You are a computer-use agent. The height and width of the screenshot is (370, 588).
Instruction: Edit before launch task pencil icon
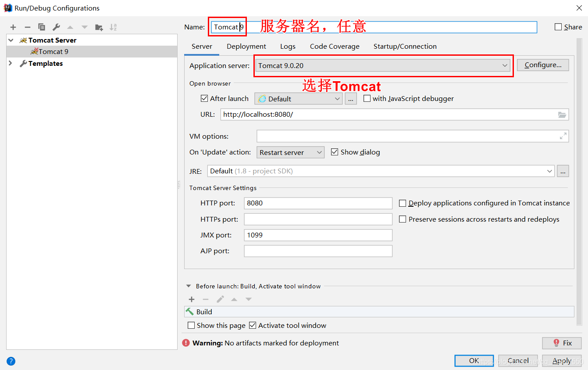pyautogui.click(x=220, y=299)
